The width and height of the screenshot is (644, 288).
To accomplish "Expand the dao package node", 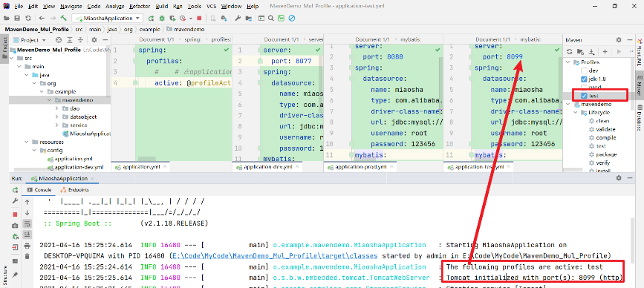I will point(57,108).
